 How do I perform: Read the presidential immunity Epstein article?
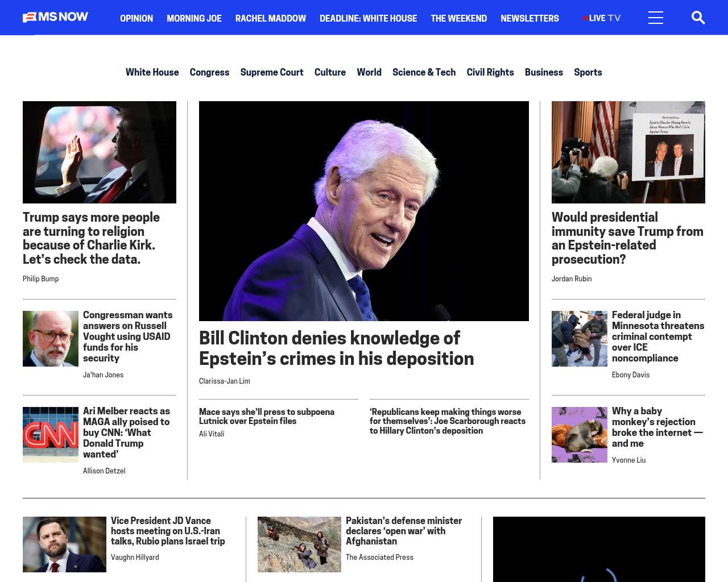pos(627,238)
